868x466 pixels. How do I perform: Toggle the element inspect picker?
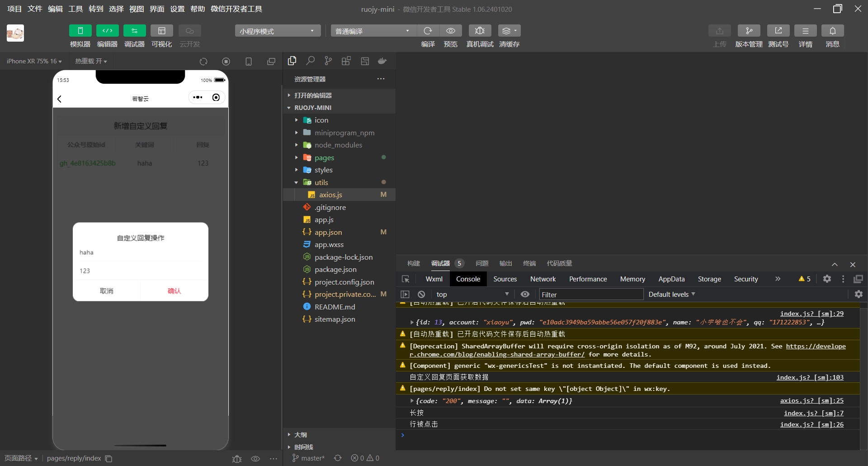tap(406, 279)
